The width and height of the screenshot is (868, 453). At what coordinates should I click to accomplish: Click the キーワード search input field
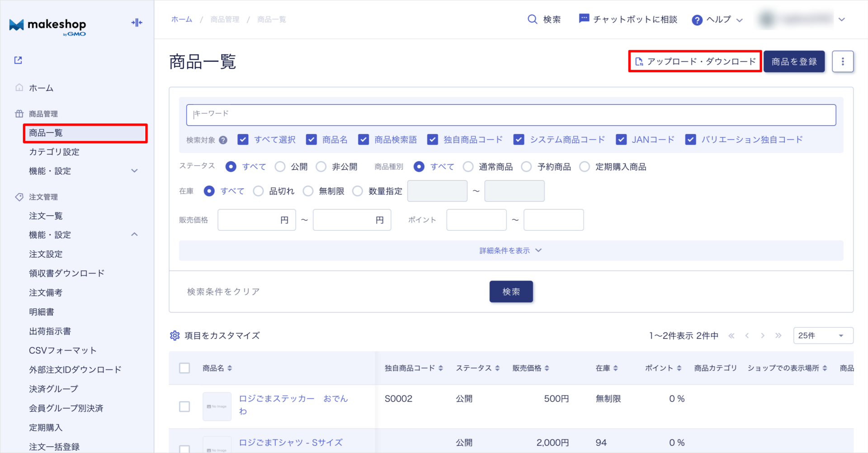511,115
